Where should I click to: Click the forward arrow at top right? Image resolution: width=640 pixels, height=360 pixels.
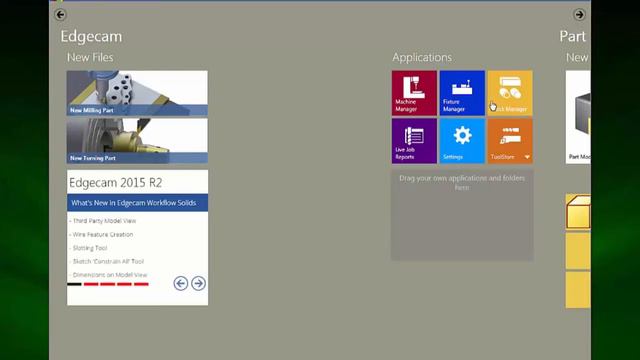pos(579,15)
